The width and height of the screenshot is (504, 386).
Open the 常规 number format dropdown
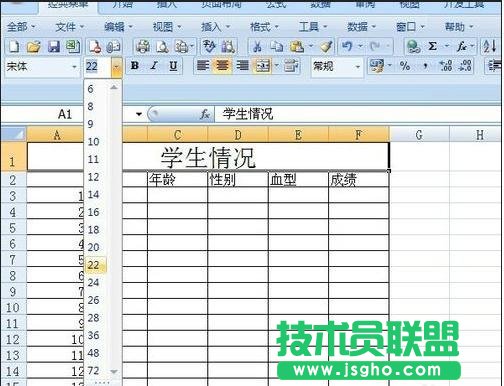click(x=358, y=67)
